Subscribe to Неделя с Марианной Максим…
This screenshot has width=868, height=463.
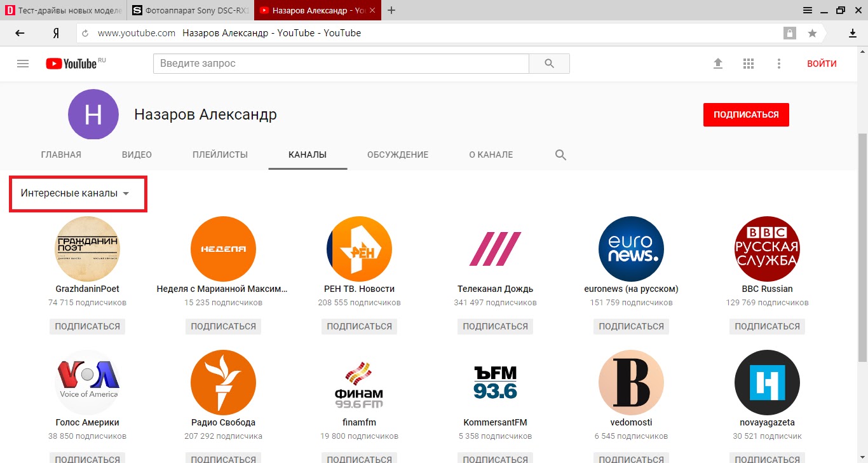tap(223, 326)
